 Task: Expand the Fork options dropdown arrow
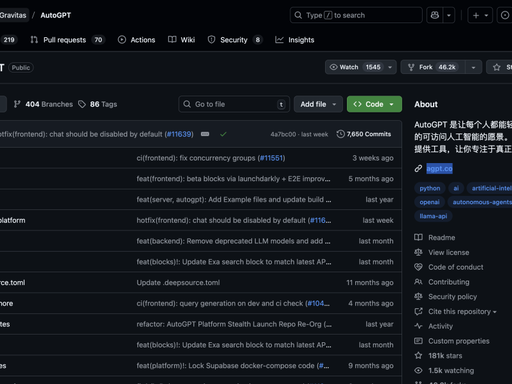[473, 67]
